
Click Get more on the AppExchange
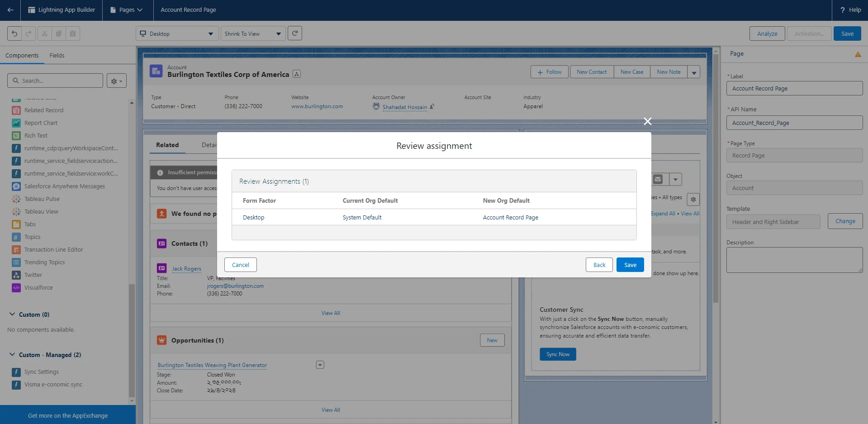point(68,415)
